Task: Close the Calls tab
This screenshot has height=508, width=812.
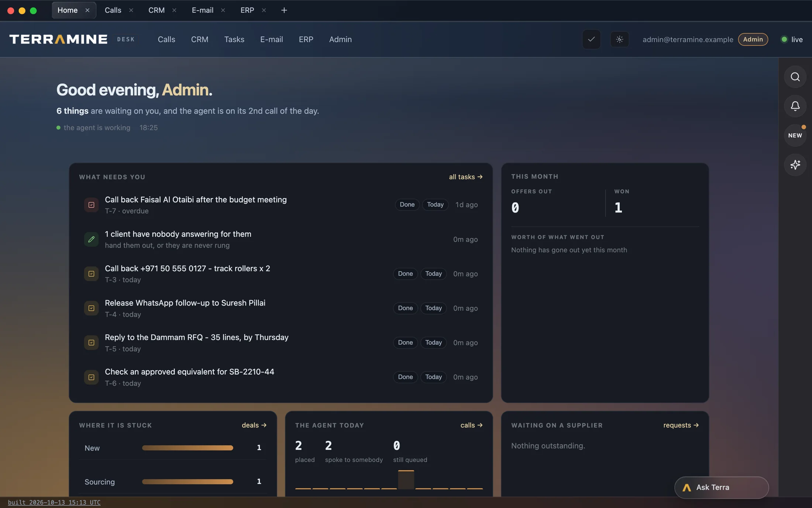Action: (131, 10)
